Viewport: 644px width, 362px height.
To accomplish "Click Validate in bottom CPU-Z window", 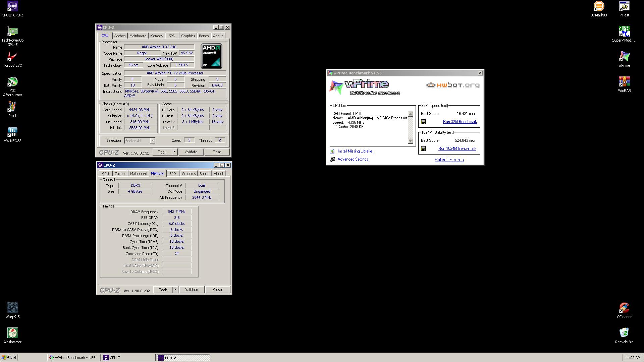I will tap(192, 290).
